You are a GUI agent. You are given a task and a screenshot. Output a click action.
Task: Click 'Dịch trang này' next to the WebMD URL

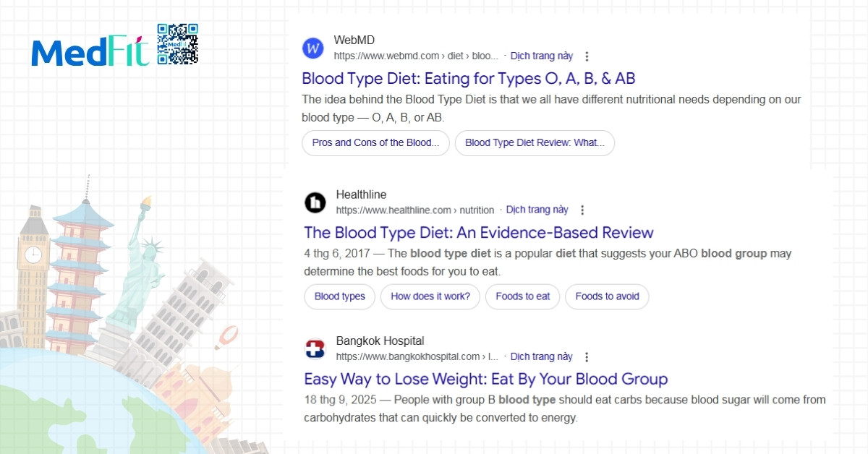coord(541,56)
